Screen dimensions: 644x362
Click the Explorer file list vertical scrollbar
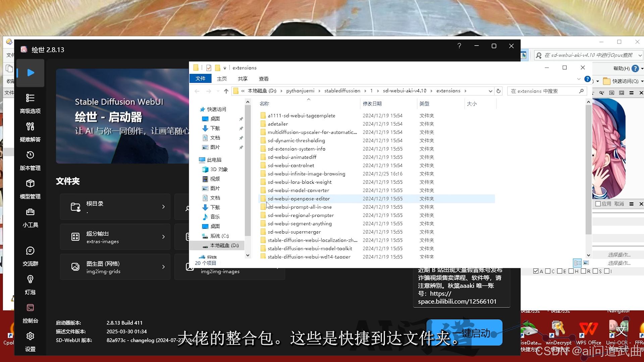(588, 168)
